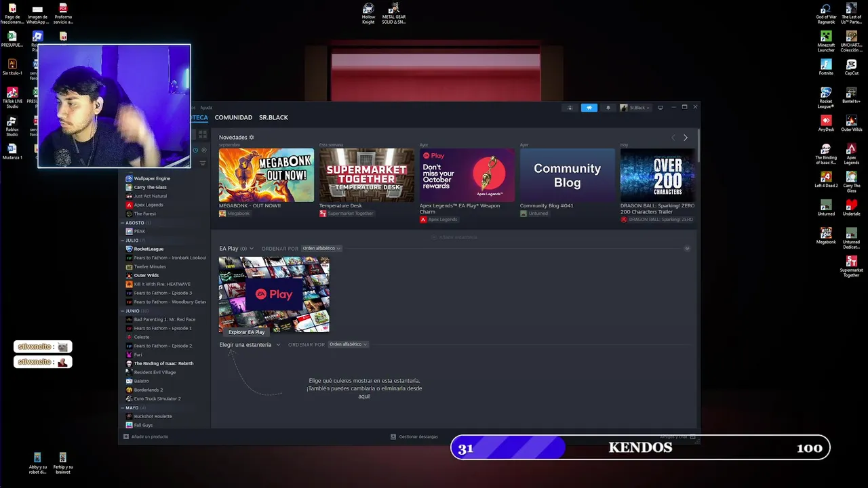Open Megabonk desktop shortcut
The width and height of the screenshot is (868, 488).
826,236
